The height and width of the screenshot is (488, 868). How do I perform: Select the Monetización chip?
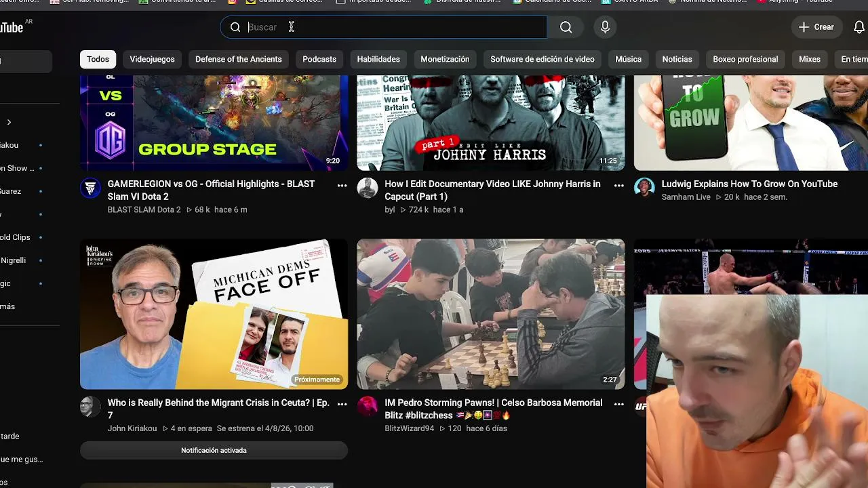pyautogui.click(x=445, y=59)
